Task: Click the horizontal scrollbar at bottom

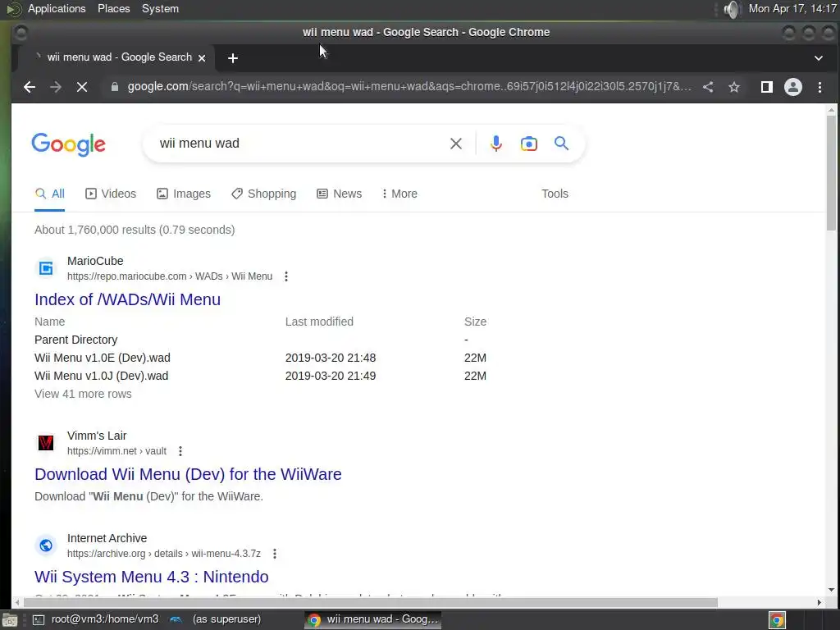Action: 370,602
